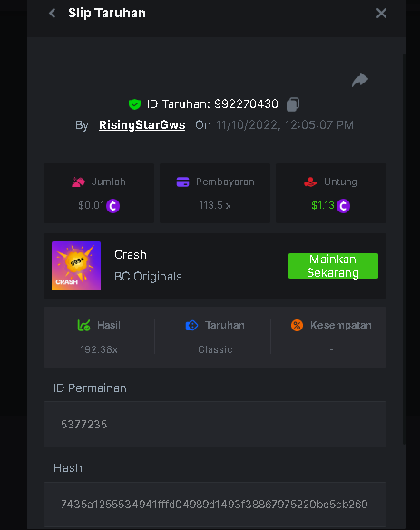This screenshot has height=530, width=420.
Task: Close the Slip Taruhan panel
Action: click(x=381, y=14)
